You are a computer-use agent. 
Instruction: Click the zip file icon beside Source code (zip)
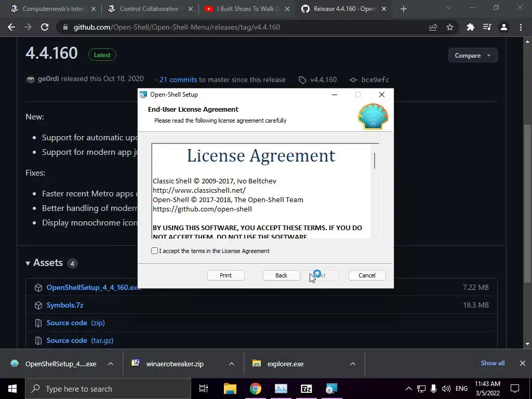coord(38,323)
